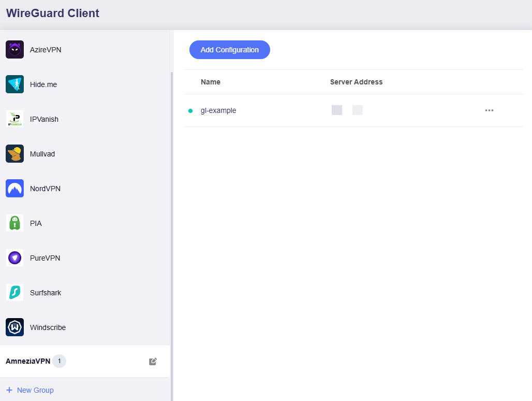The width and height of the screenshot is (532, 401).
Task: Click the Add Configuration button
Action: [230, 50]
